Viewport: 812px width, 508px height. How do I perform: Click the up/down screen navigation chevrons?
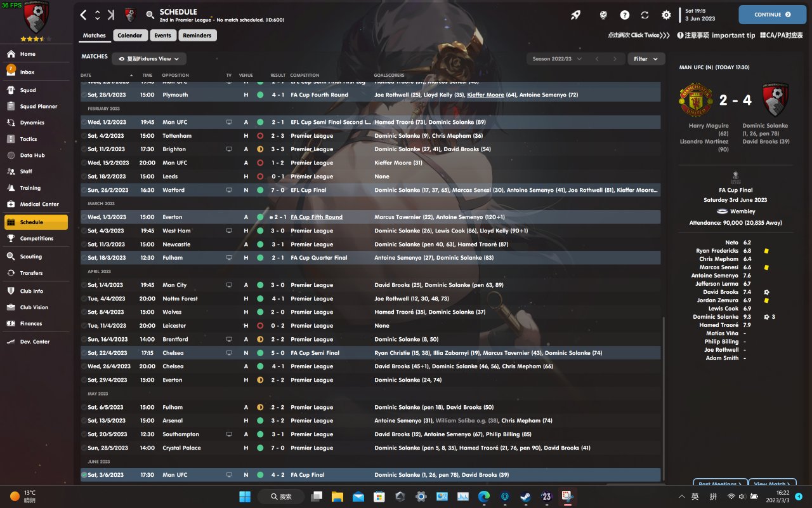(98, 15)
